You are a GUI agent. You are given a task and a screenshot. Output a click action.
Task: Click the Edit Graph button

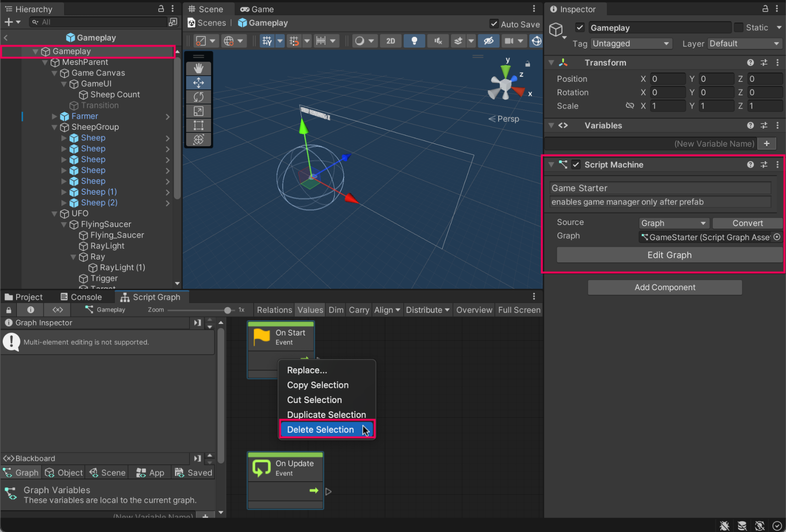click(x=669, y=255)
